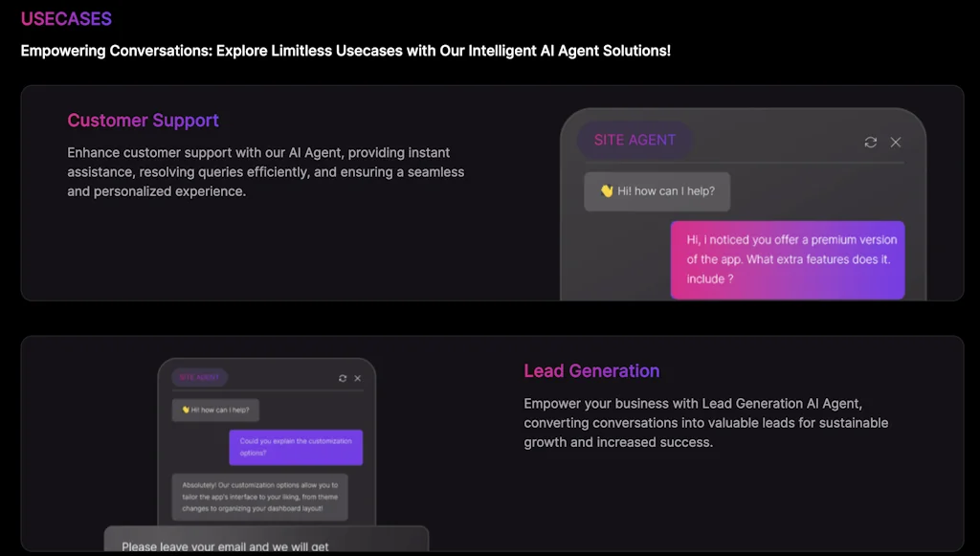980x556 pixels.
Task: Select the customization options question bubble
Action: (296, 446)
